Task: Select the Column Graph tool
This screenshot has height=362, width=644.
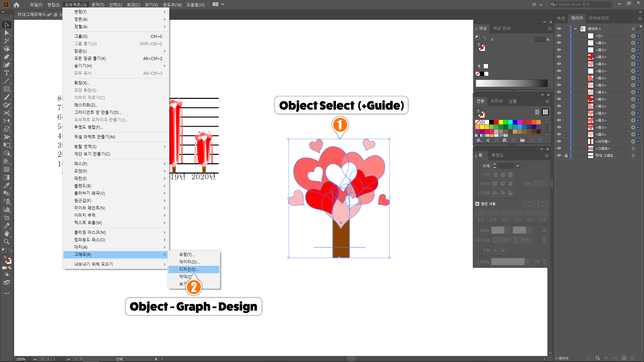Action: [x=6, y=209]
